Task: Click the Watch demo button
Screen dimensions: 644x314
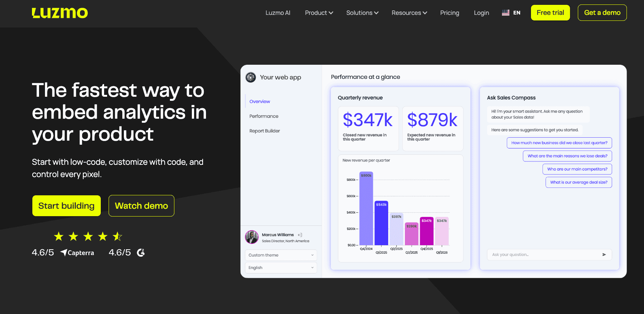Action: pos(141,206)
